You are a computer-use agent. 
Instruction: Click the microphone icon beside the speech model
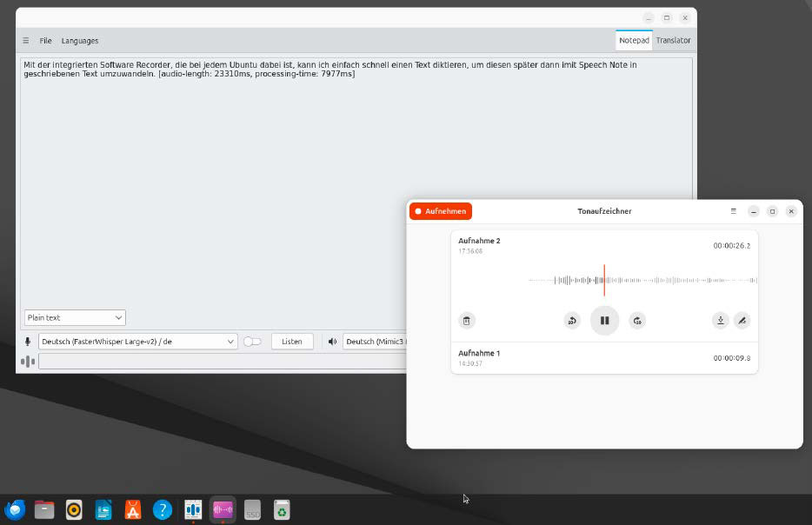tap(28, 342)
